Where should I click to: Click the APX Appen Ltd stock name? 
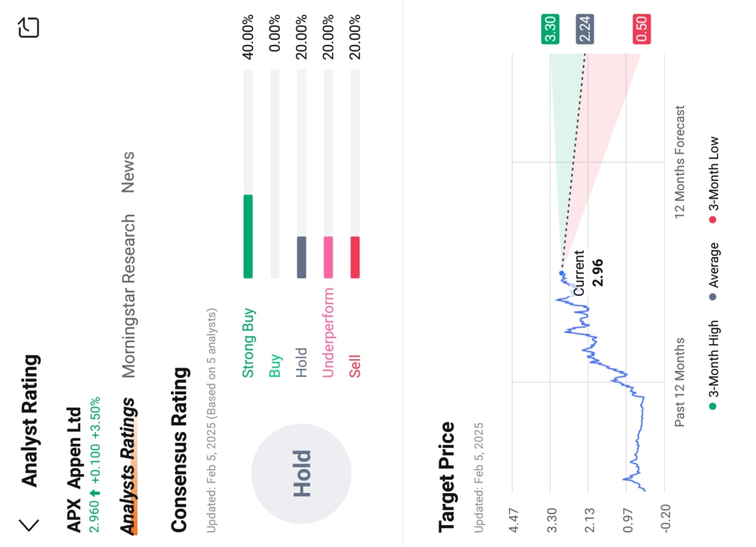click(x=74, y=470)
